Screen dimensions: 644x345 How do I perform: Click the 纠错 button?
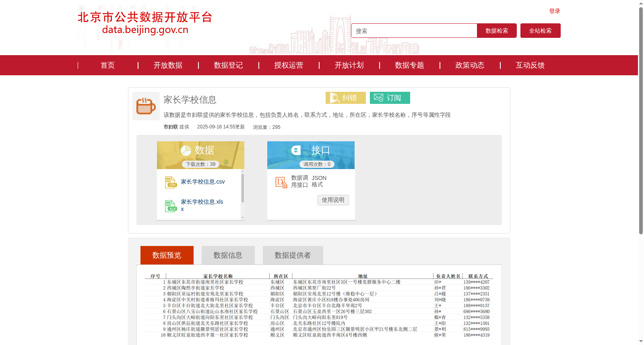click(346, 98)
